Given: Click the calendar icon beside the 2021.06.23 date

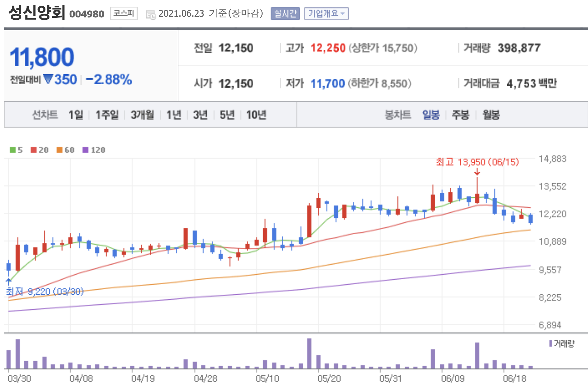Looking at the screenshot, I should [151, 14].
